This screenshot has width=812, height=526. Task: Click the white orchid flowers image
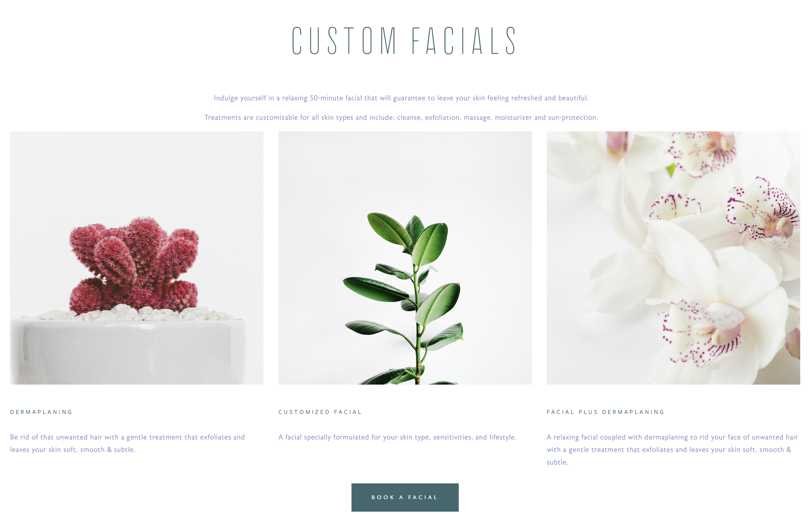pos(673,258)
